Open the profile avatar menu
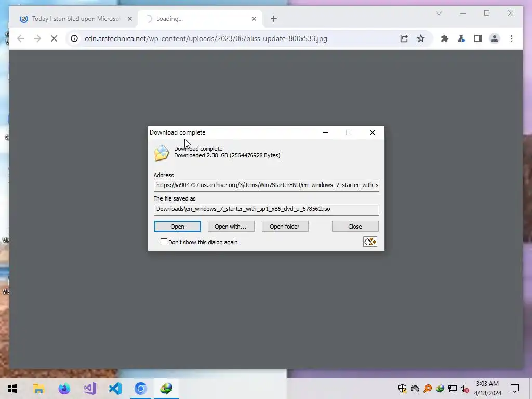Screen dimensions: 532x399 (495, 38)
